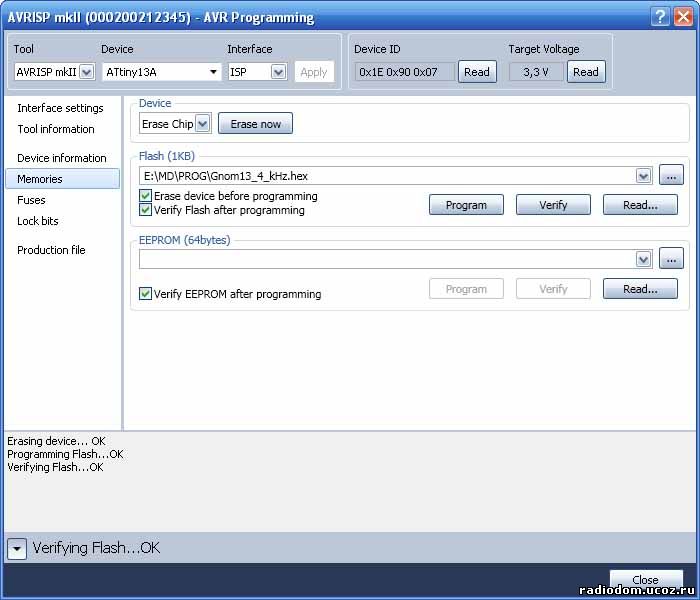Click 'Programming Flash...OK' log line
700x600 pixels.
tap(65, 454)
